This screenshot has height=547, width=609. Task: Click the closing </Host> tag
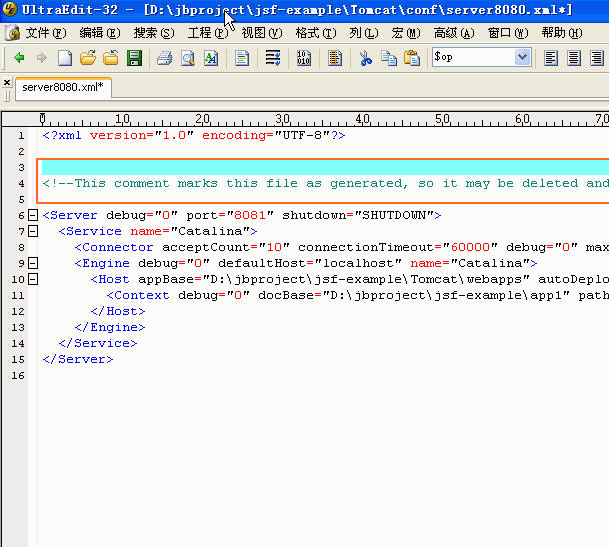(118, 311)
